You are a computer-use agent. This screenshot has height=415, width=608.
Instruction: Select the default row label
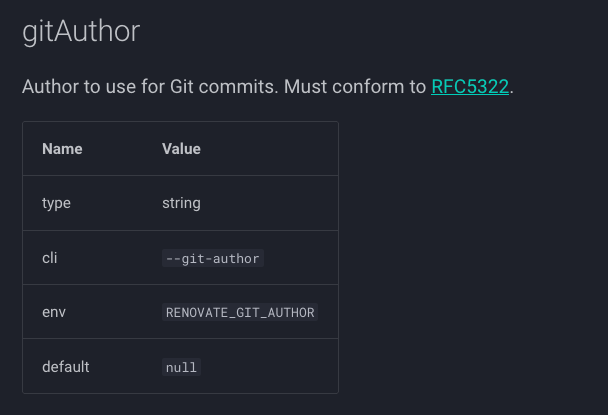click(x=65, y=367)
